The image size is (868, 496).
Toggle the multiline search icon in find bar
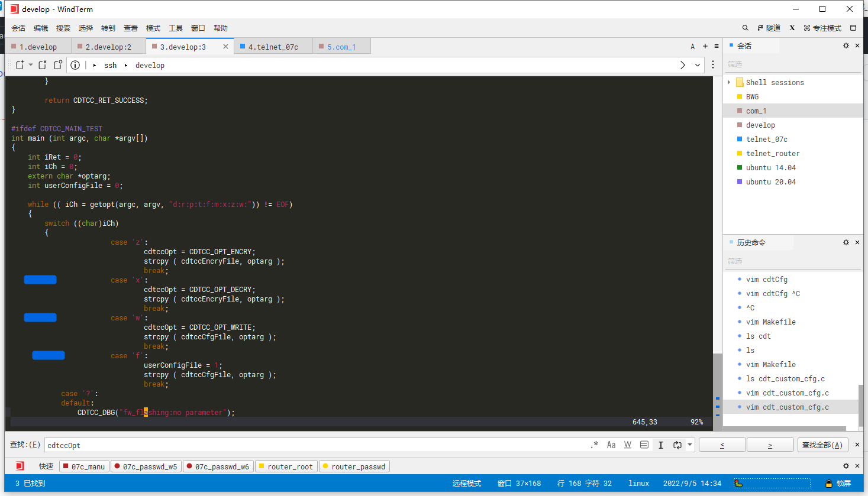[x=644, y=445]
